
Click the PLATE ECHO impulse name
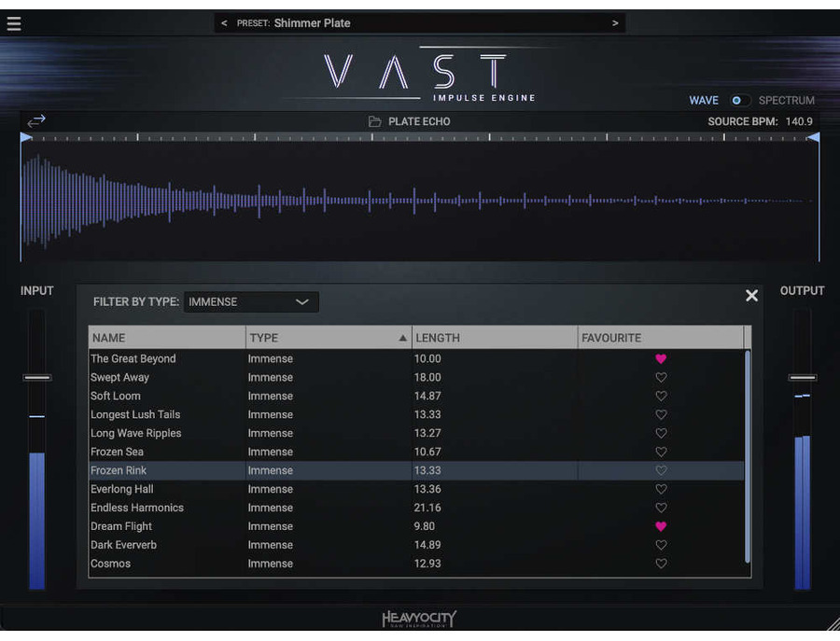419,121
